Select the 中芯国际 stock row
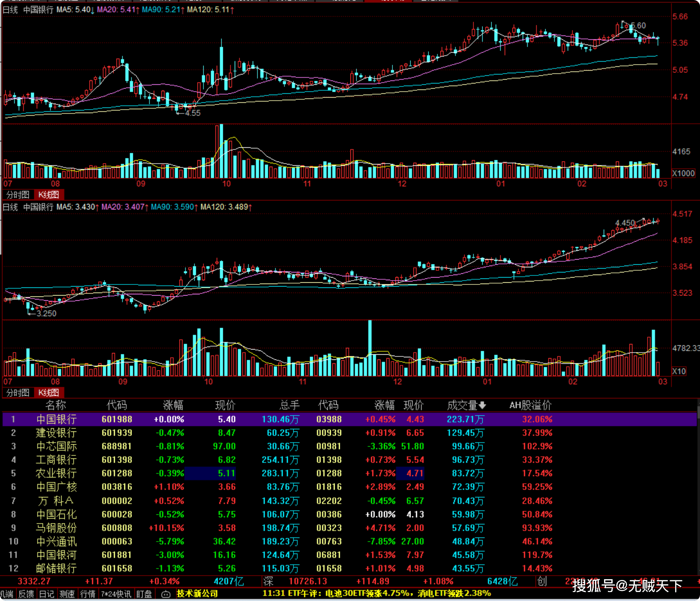This screenshot has height=601, width=700. 56,446
